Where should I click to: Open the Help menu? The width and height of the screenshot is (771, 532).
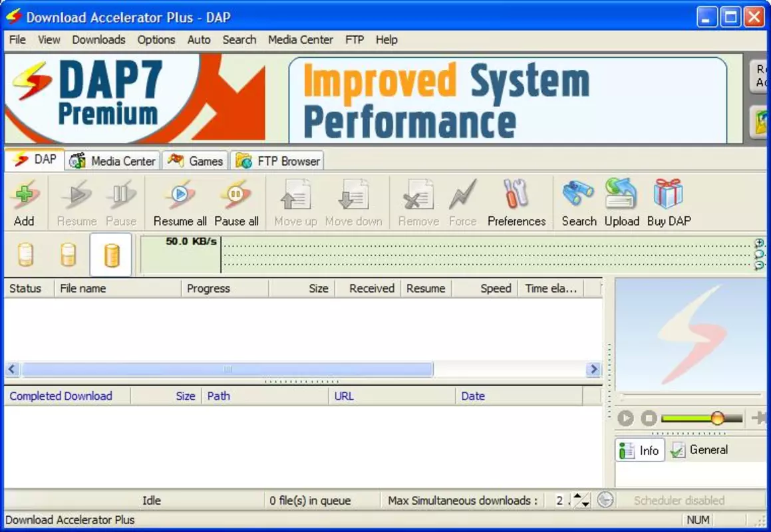pyautogui.click(x=386, y=40)
